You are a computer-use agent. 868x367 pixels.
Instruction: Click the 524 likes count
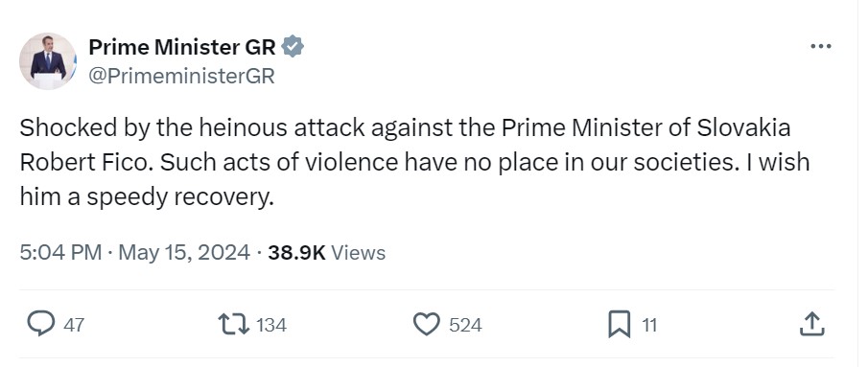[465, 325]
